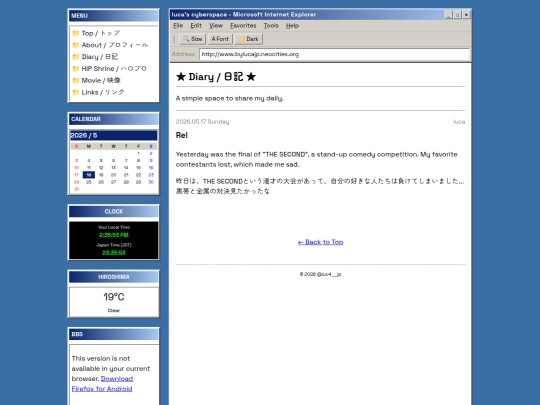Click the © 2026 @luc4__jp footer
This screenshot has height=405, width=540.
(320, 274)
